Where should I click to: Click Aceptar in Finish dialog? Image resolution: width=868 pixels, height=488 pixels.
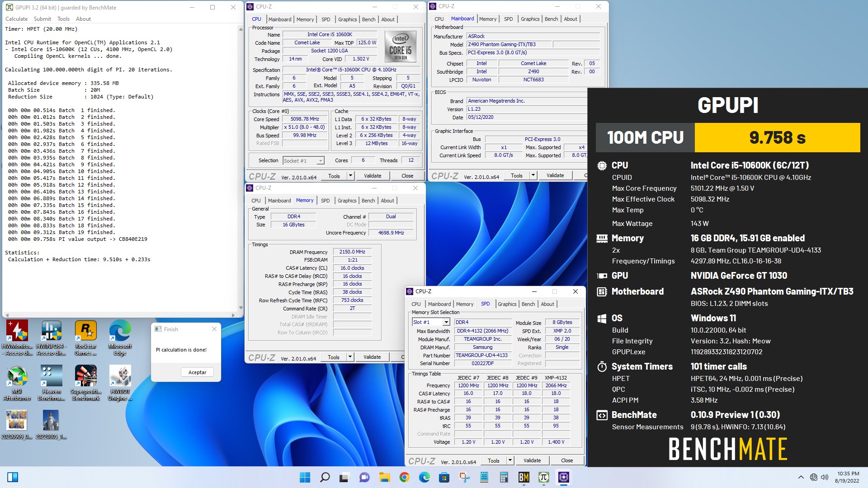coord(197,372)
